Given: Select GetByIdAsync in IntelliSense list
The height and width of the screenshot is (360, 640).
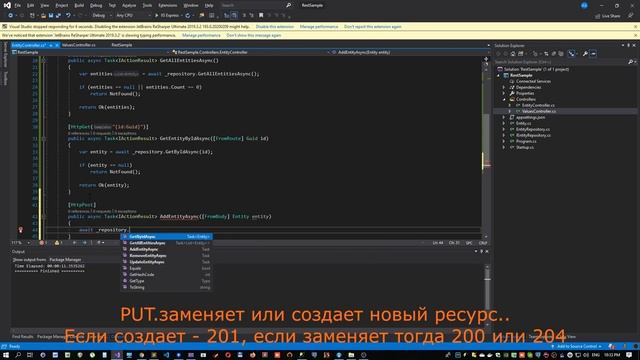Looking at the screenshot, I should [x=167, y=237].
